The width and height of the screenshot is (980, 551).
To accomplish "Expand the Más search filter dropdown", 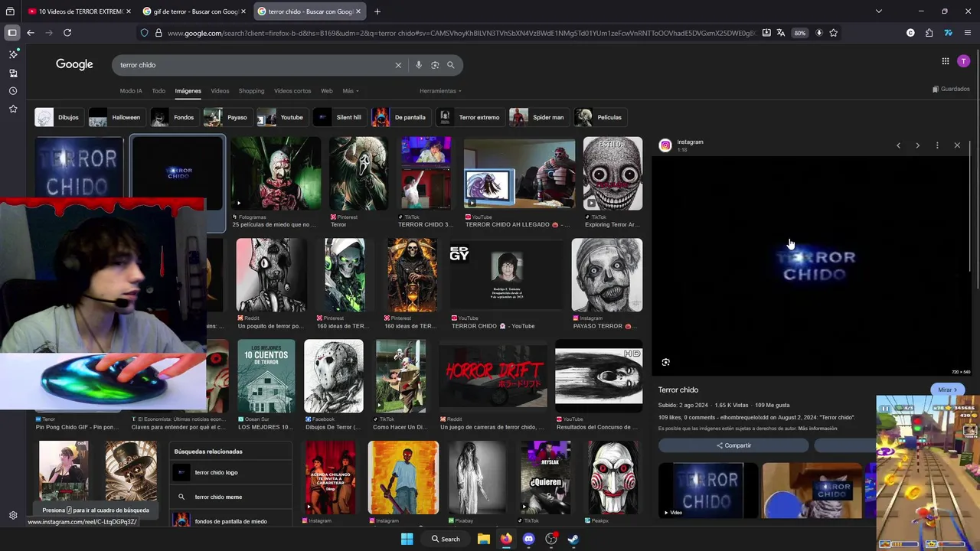I will pyautogui.click(x=351, y=91).
